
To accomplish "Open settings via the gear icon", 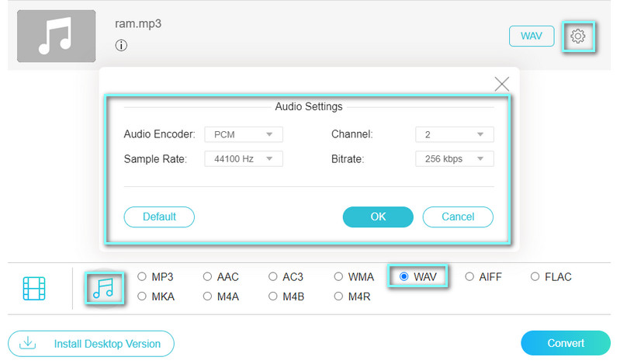I will pos(577,36).
